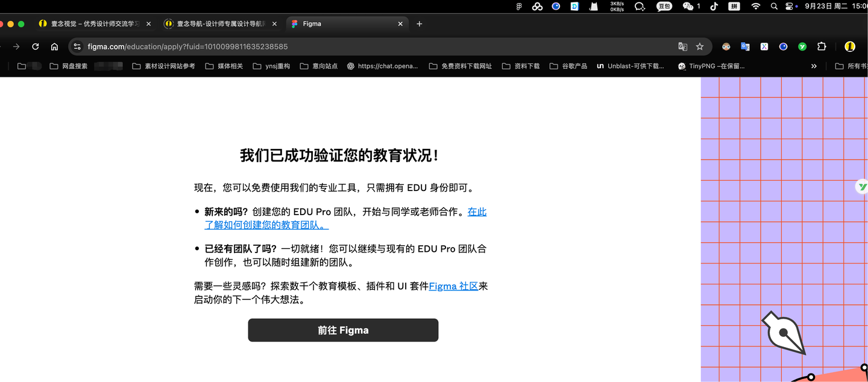Bookmark this page with the star icon

700,46
